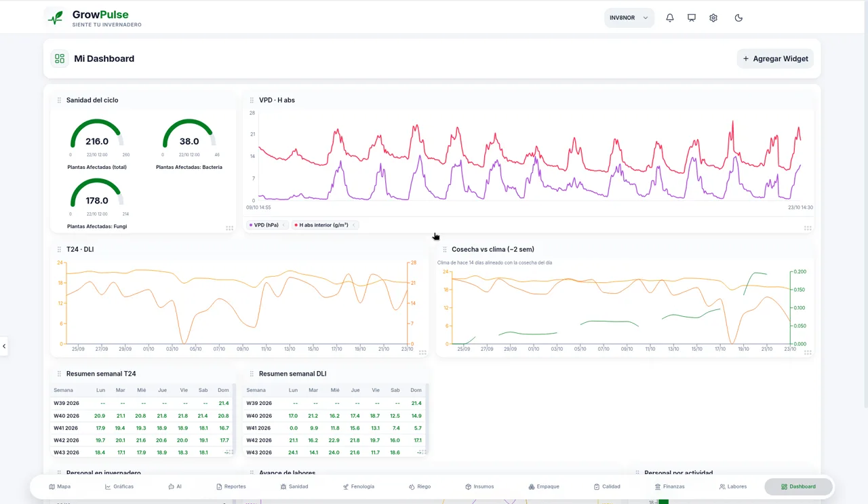The height and width of the screenshot is (504, 868).
Task: Open the Sanidad tab
Action: pyautogui.click(x=294, y=486)
